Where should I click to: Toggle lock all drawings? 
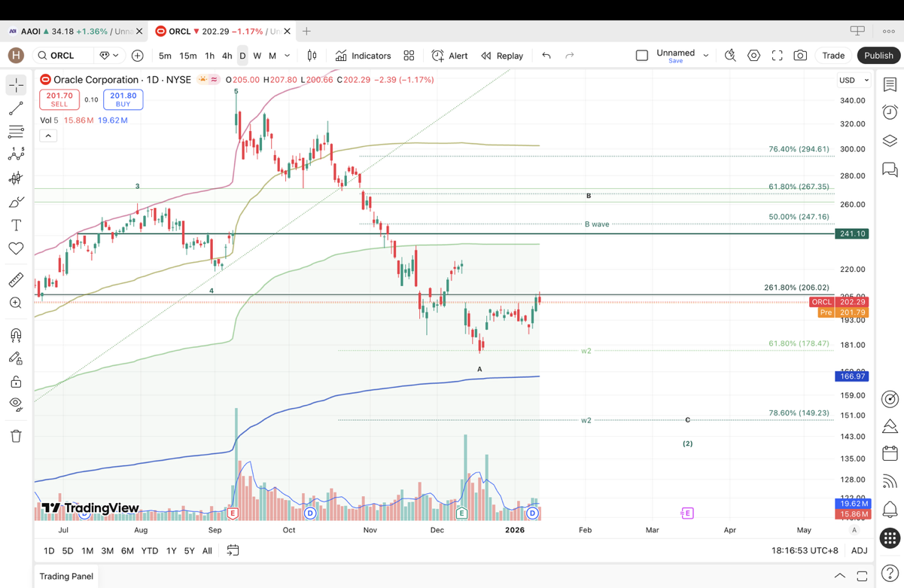click(16, 382)
